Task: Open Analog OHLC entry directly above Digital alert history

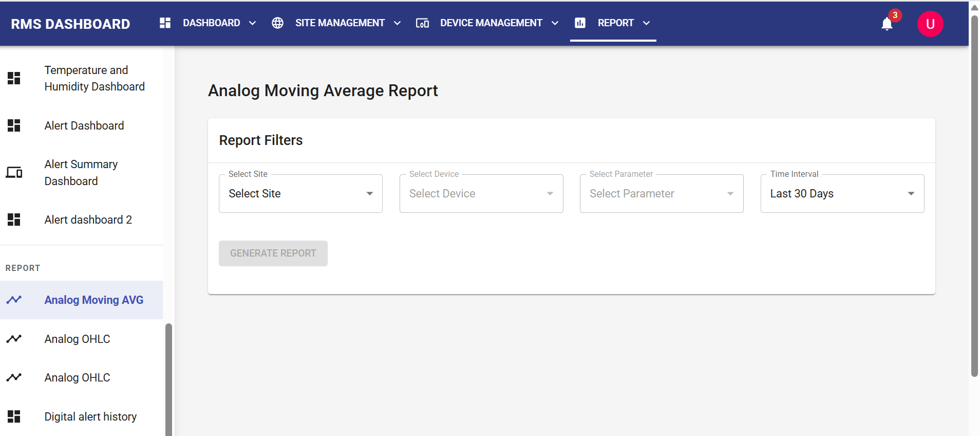Action: pos(81,377)
